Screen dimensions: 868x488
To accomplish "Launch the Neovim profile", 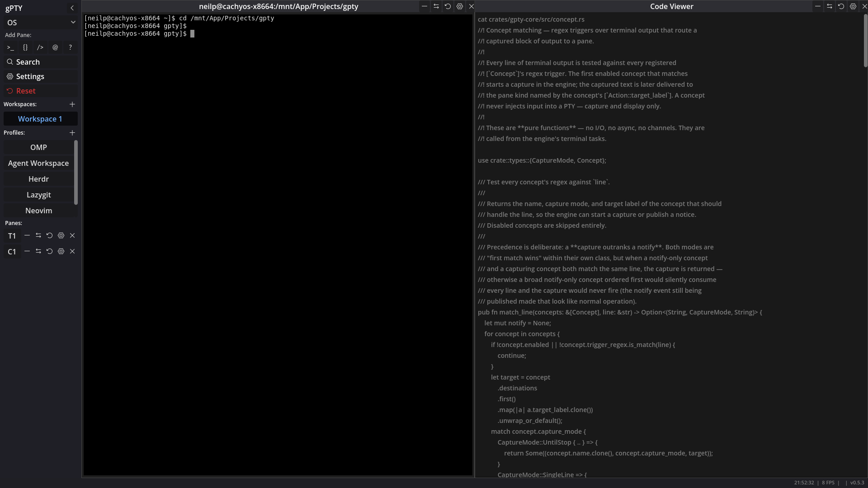I will coord(38,211).
